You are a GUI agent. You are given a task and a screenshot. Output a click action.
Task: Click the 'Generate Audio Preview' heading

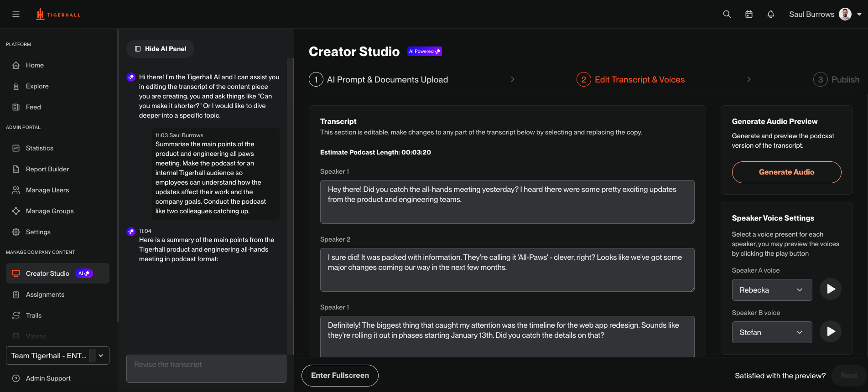pos(774,121)
